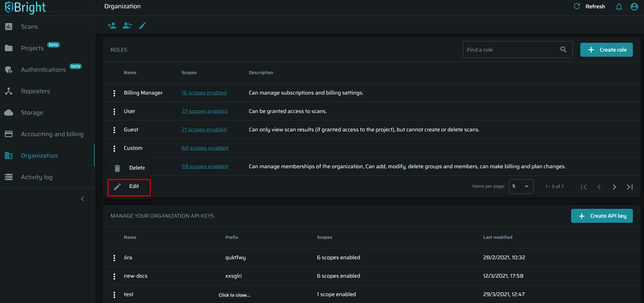Go to next page of roles

click(x=614, y=187)
